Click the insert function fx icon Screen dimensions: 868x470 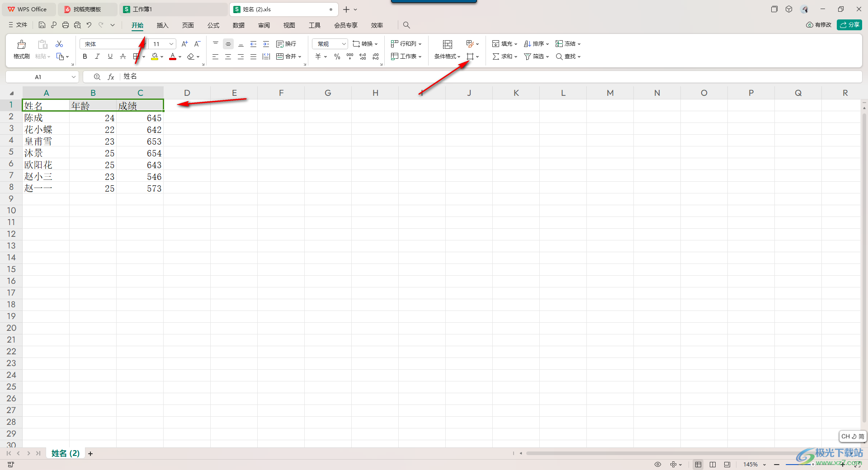pyautogui.click(x=111, y=77)
